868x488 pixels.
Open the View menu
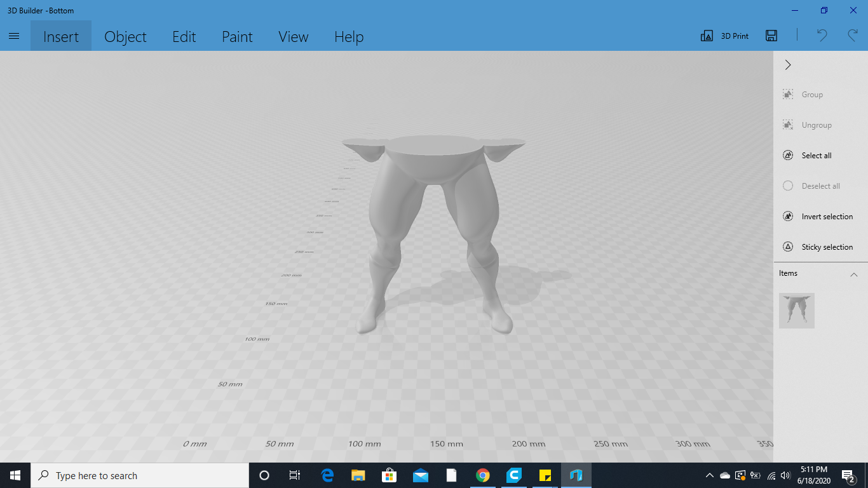pyautogui.click(x=293, y=36)
